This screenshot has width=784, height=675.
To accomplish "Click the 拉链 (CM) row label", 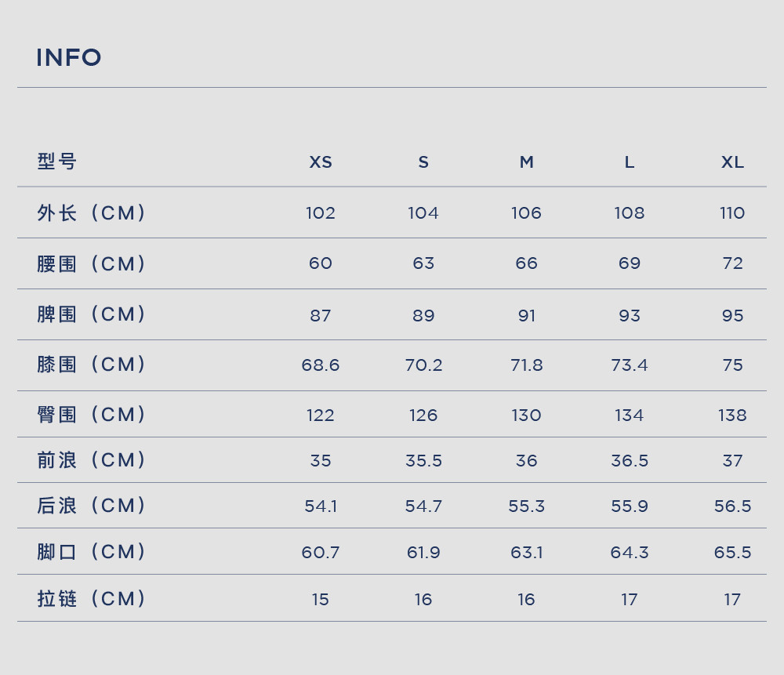I will (92, 598).
